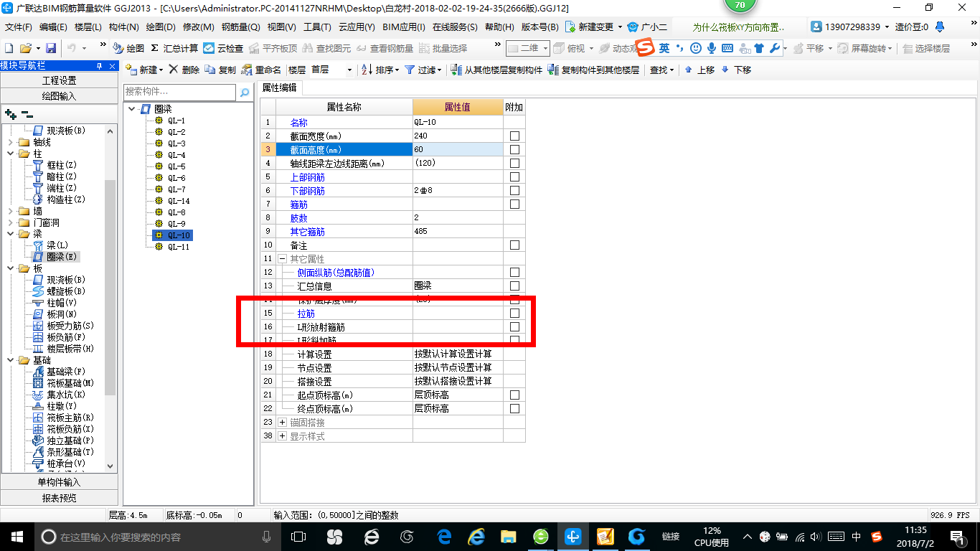Image resolution: width=980 pixels, height=551 pixels.
Task: Toggle 附加 checkbox for 起点顶标高
Action: (514, 395)
